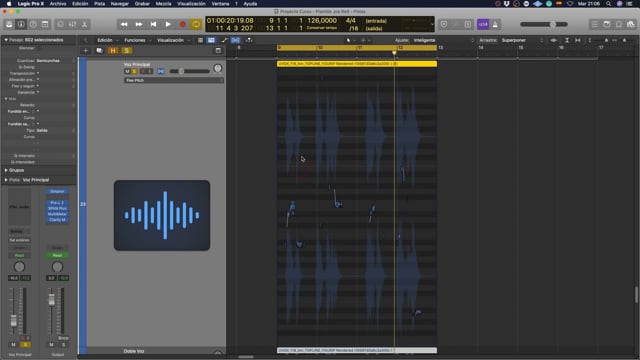Mute the Voz Principal track

(127, 71)
